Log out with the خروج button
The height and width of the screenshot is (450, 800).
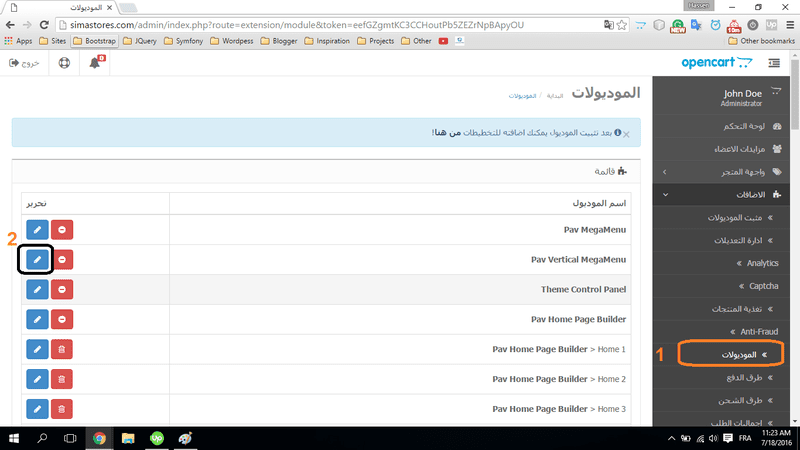click(24, 63)
